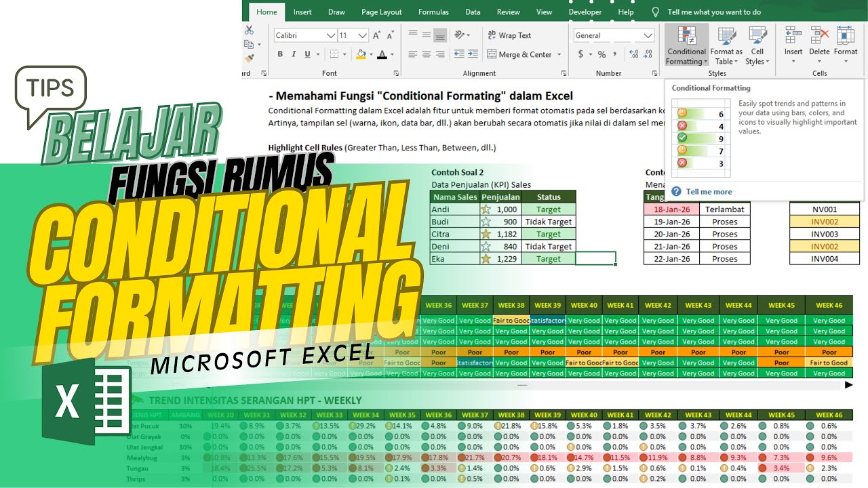Toggle Bold formatting

[x=280, y=54]
